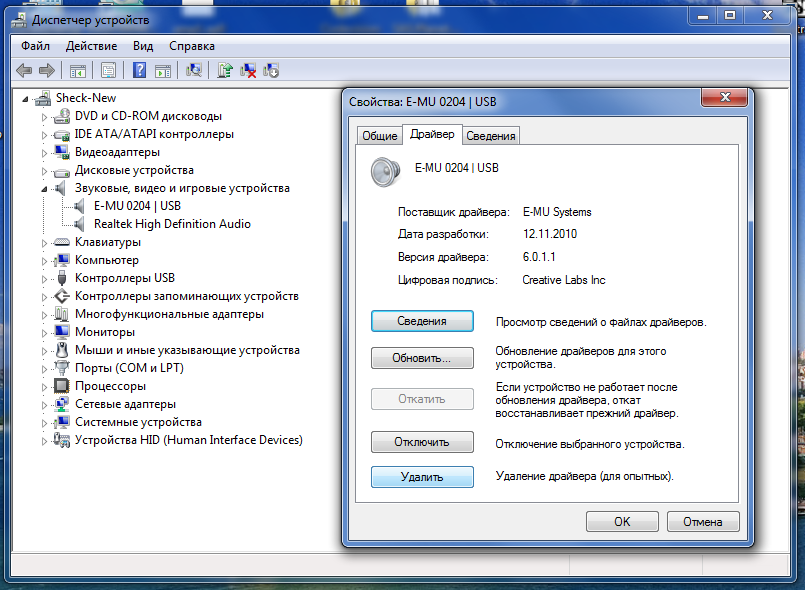Expand the Компьютер node
The image size is (805, 590).
44,261
